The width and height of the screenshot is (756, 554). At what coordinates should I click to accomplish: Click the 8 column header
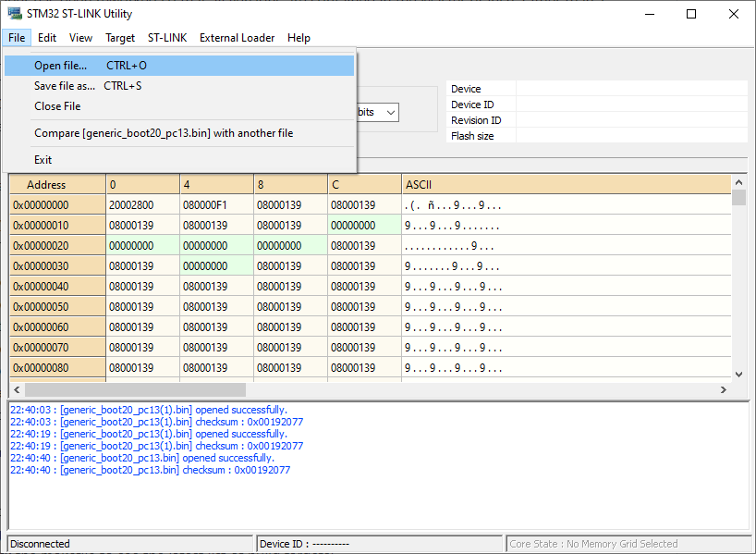pos(290,185)
